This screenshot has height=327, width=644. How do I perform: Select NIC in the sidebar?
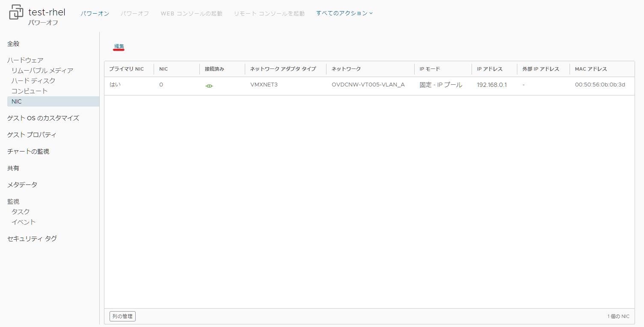pyautogui.click(x=53, y=101)
